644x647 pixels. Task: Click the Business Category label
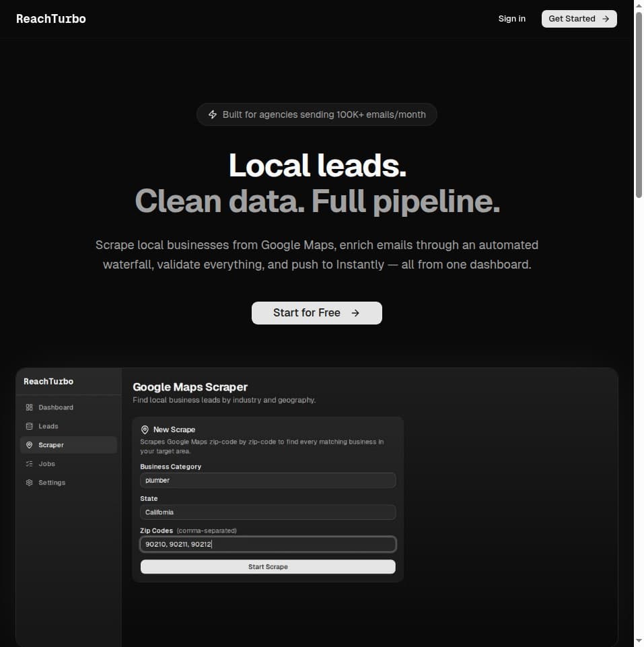coord(170,467)
